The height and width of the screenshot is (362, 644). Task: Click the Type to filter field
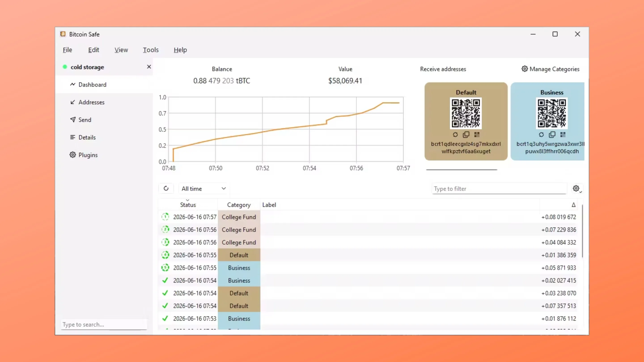click(499, 189)
